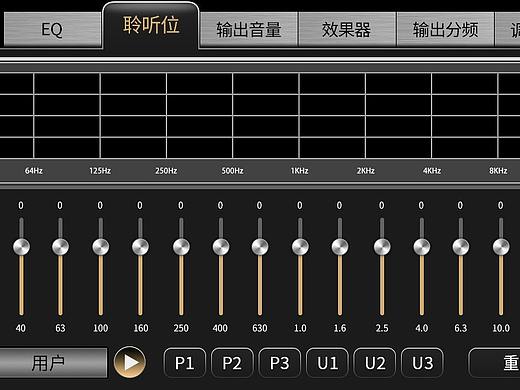Click the 250 Hz band slider knob
520x390 pixels.
181,247
